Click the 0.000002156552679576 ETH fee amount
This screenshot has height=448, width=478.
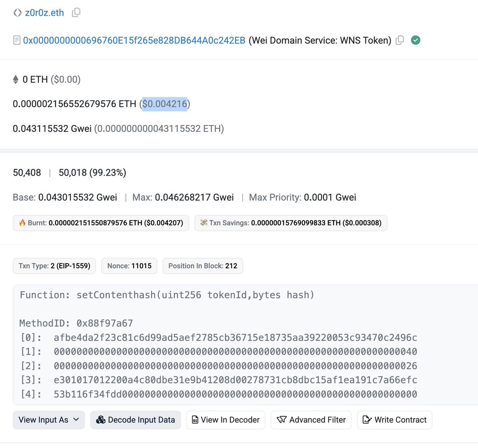click(x=74, y=104)
